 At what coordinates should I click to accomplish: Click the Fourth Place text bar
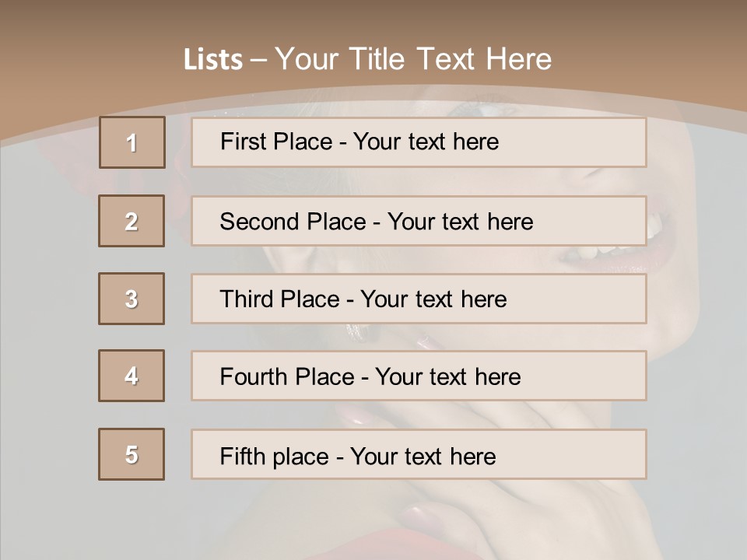(419, 376)
